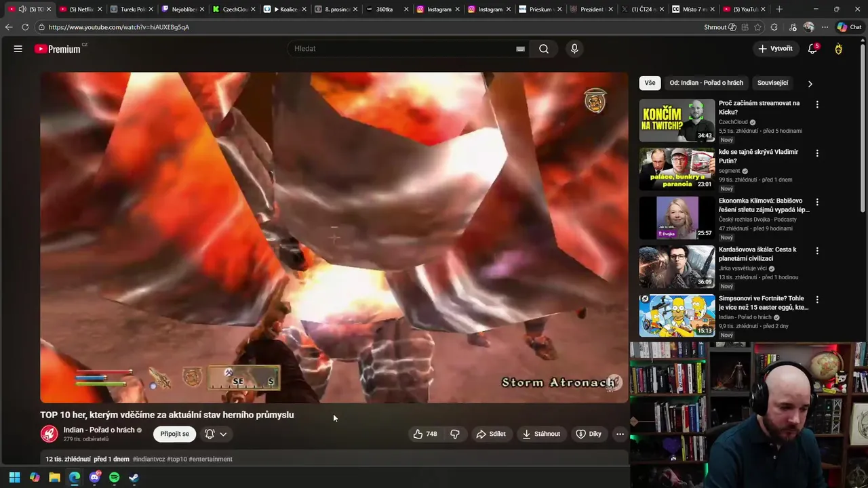Click the Sdílet share button
Viewport: 868px width, 488px height.
tap(491, 434)
